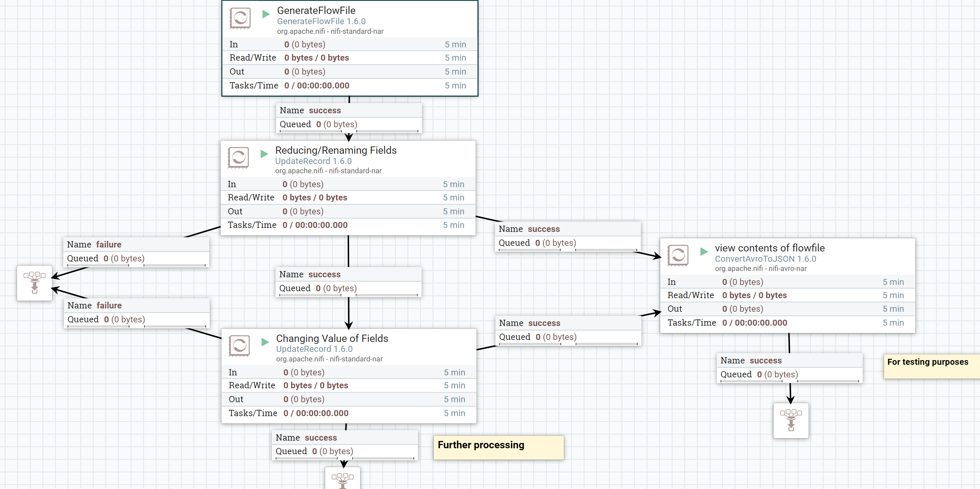Click the UpdateRecord 1.6.0 label on Changing Value of Fields
This screenshot has width=980, height=489.
(x=314, y=349)
